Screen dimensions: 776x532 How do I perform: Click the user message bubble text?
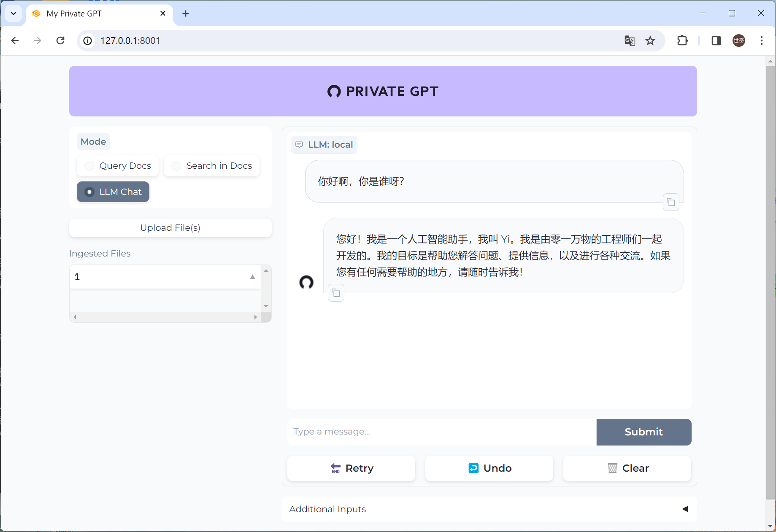pos(361,181)
